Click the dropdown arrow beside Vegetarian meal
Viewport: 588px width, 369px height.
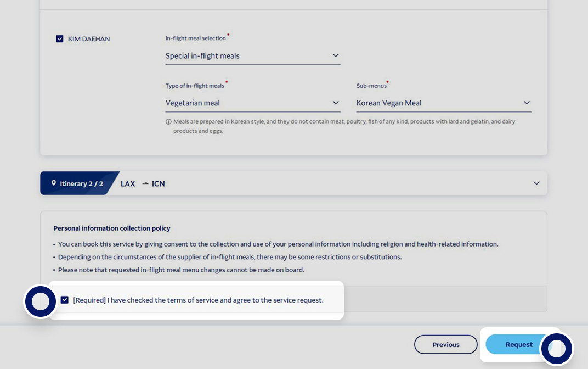336,103
